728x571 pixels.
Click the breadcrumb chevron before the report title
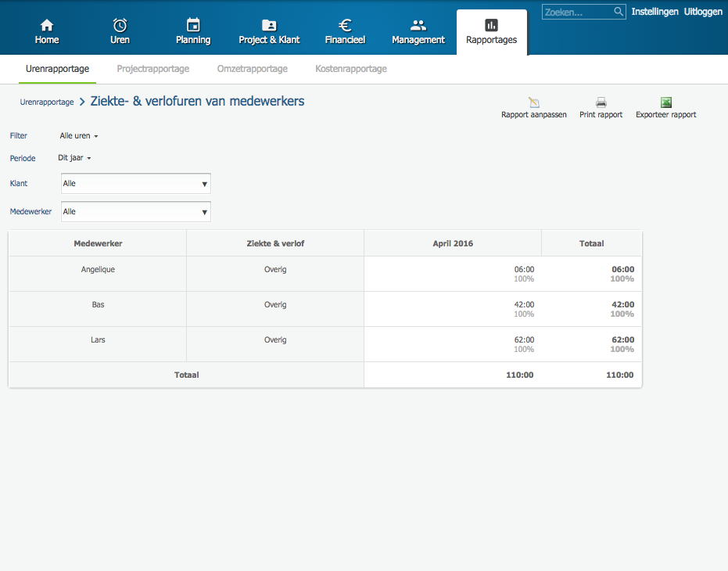click(82, 102)
